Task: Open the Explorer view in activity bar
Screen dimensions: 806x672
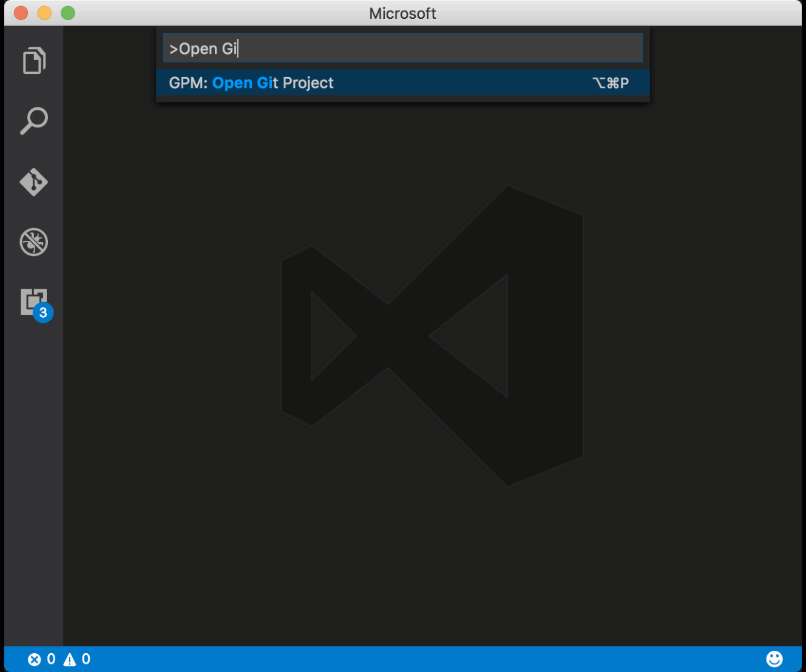Action: (x=34, y=60)
